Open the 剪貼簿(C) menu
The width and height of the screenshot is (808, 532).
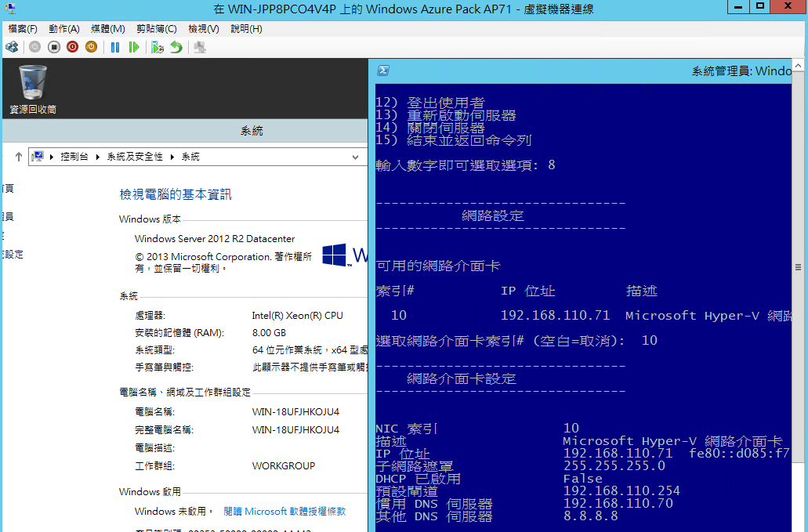pos(157,29)
